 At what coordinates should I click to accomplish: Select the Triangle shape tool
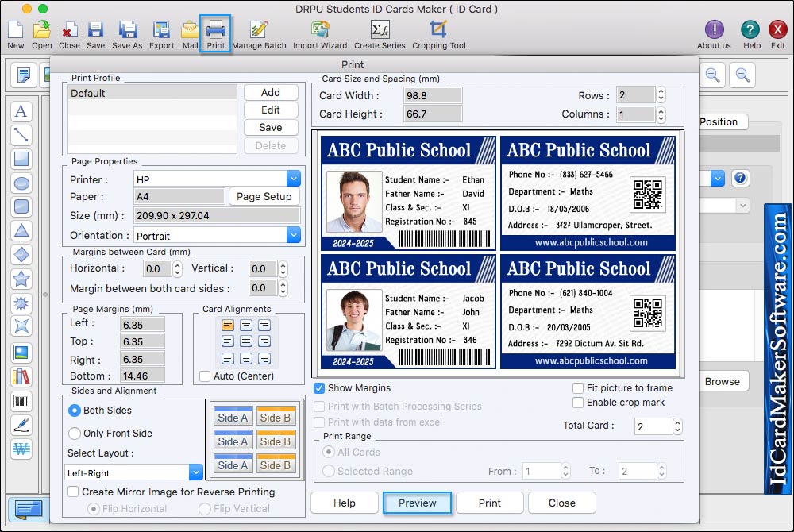tap(21, 231)
